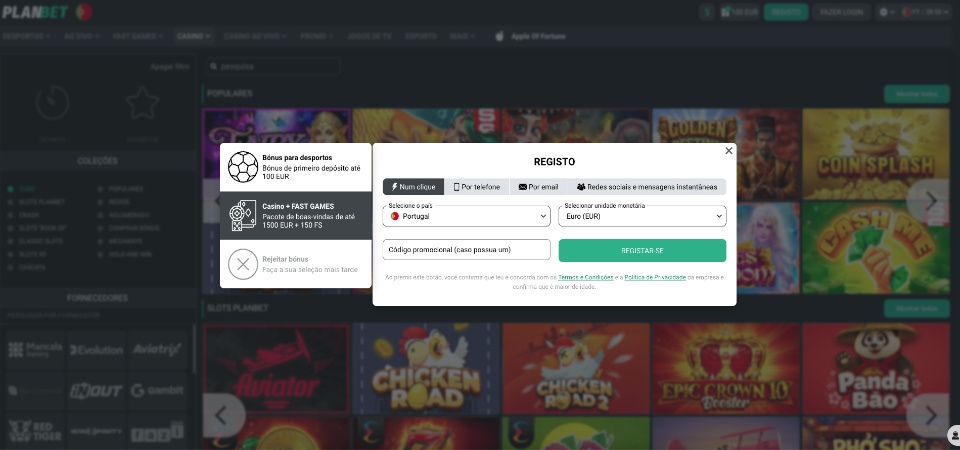Click the phone icon on Por telefone
The image size is (960, 450).
[x=457, y=187]
